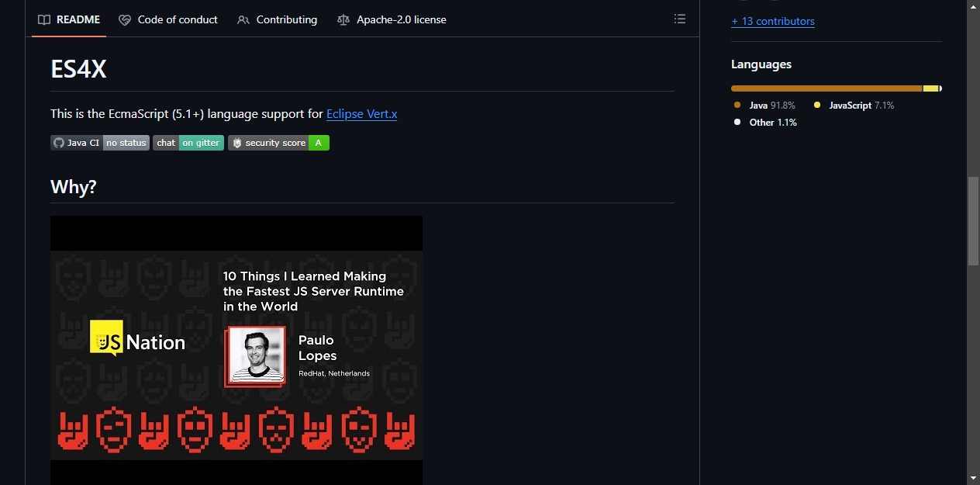Open the JSNation talk video thumbnail
The width and height of the screenshot is (980, 485).
236,350
